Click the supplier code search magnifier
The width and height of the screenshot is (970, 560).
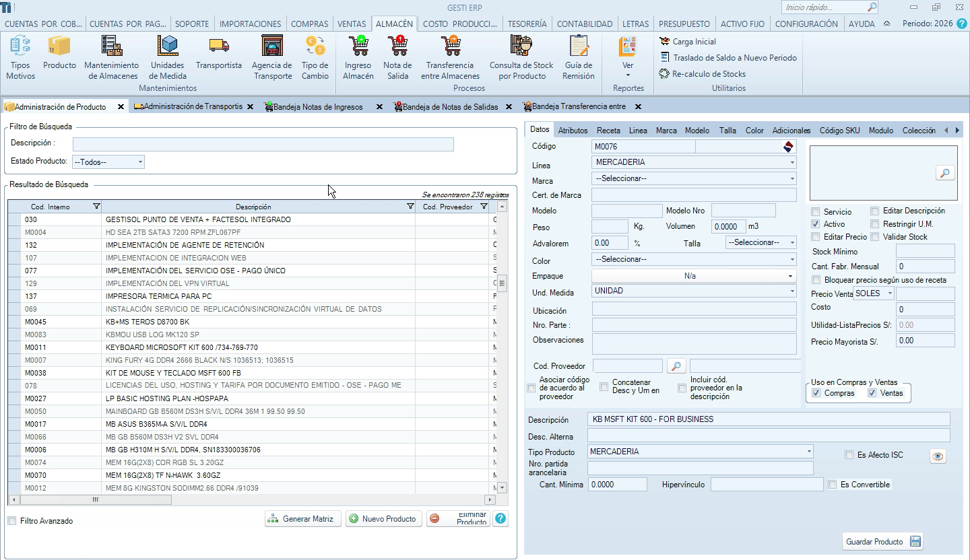click(676, 366)
